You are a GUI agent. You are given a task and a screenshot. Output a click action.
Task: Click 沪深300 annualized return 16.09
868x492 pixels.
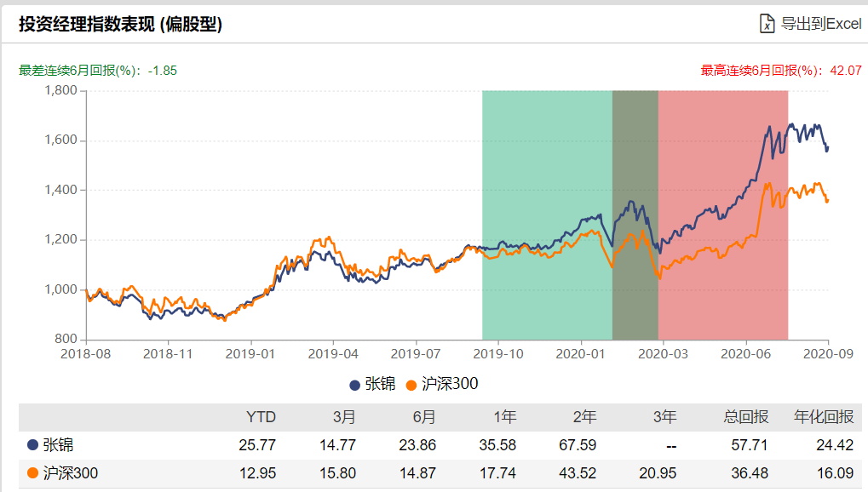point(835,473)
